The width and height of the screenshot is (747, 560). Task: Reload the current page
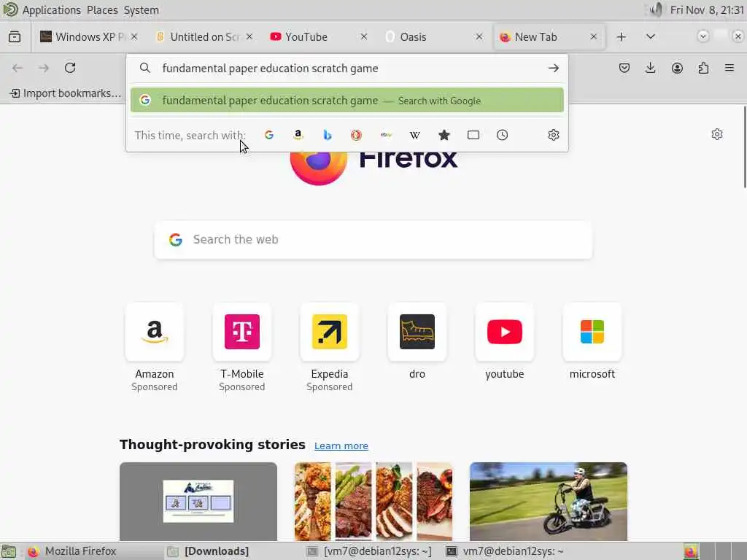70,68
